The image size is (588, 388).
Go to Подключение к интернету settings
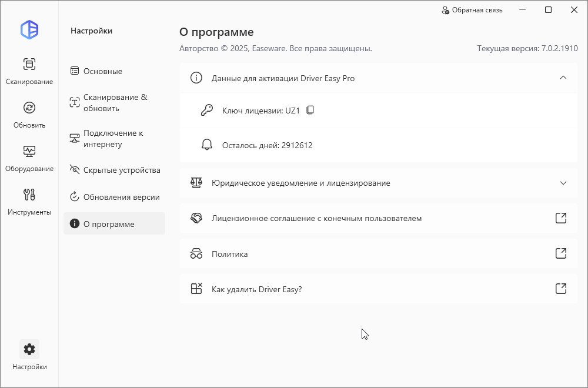point(115,138)
